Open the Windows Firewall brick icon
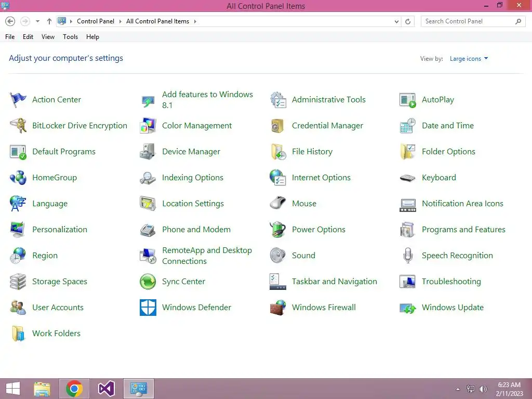Image resolution: width=532 pixels, height=399 pixels. tap(278, 308)
